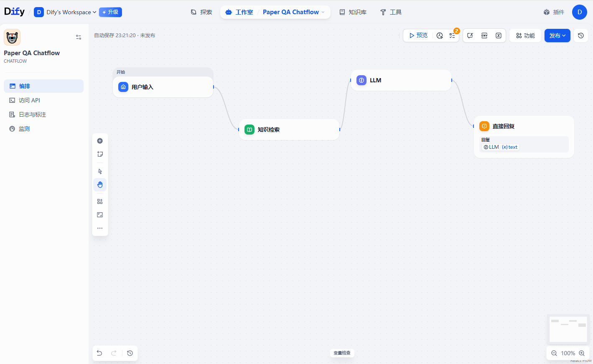The image size is (593, 364).
Task: Open the 发布 publish dropdown
Action: [x=557, y=36]
